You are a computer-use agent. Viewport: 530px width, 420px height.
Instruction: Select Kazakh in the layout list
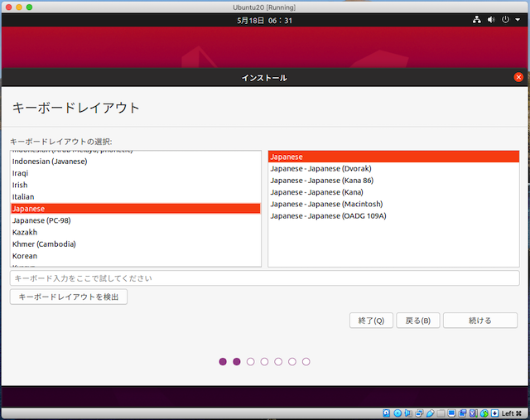click(136, 232)
